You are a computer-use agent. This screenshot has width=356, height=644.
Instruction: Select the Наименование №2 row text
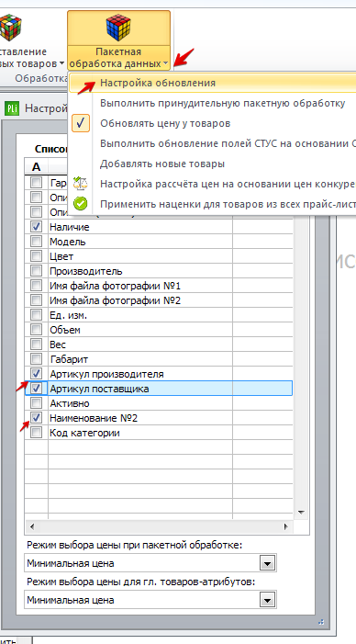coord(94,418)
